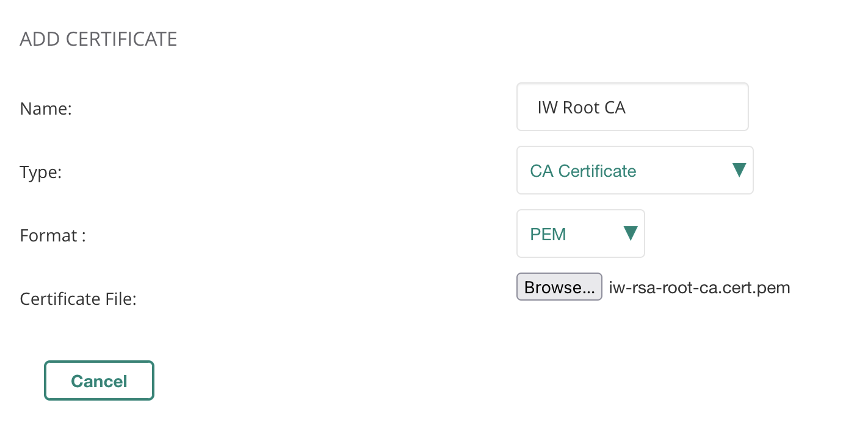
Task: Select the PEM text
Action: (x=548, y=234)
